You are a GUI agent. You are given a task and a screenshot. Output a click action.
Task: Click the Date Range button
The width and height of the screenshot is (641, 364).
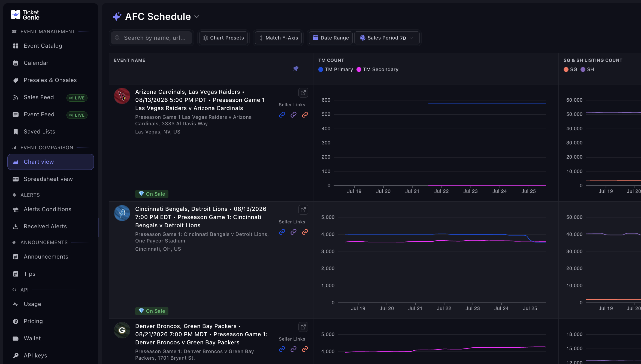(x=331, y=38)
